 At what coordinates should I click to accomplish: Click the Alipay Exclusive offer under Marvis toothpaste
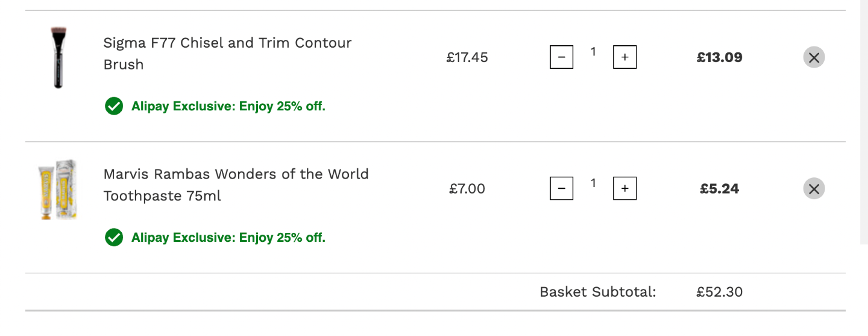(x=228, y=238)
